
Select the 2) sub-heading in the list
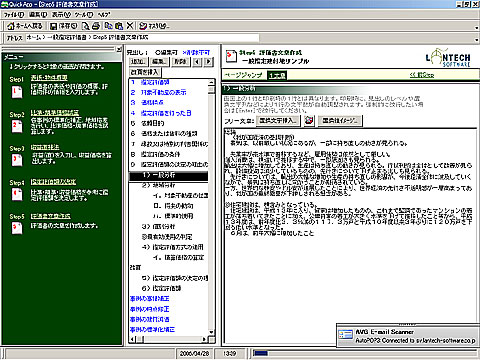point(169,185)
